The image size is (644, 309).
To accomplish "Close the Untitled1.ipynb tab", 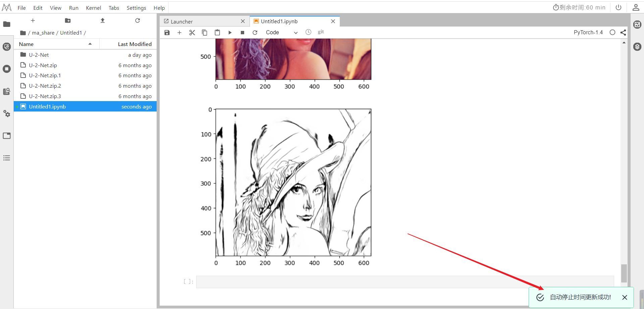I will pyautogui.click(x=333, y=21).
